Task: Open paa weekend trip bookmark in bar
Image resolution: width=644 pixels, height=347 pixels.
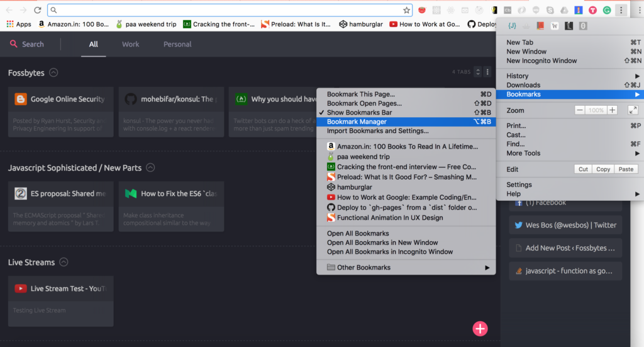Action: click(147, 25)
